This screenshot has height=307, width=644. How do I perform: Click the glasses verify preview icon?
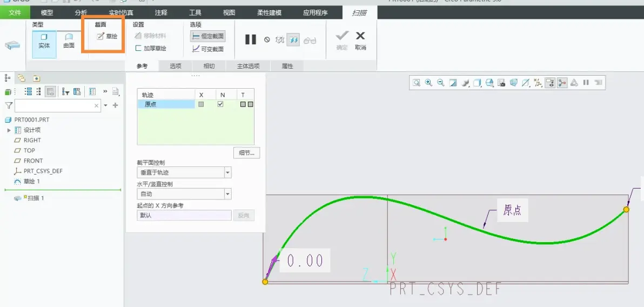point(310,40)
